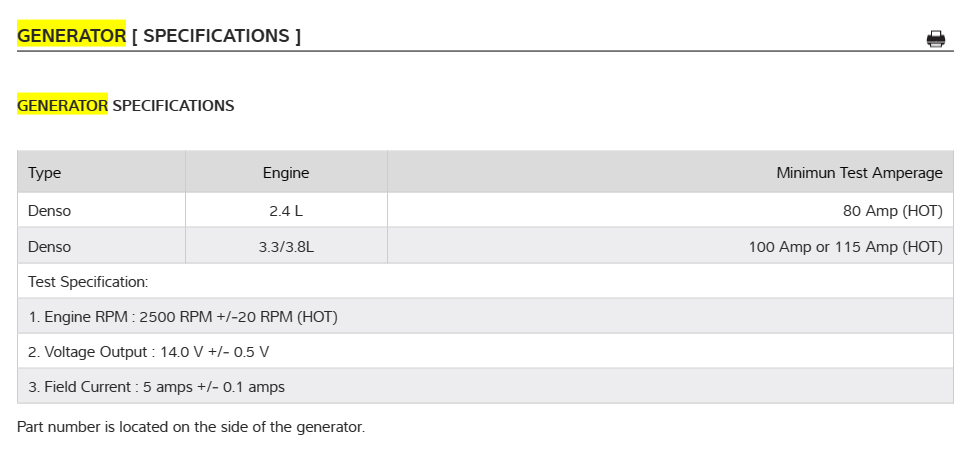Screen dimensions: 965x470
Task: Click Denso in the 2.4 L row
Action: (50, 211)
